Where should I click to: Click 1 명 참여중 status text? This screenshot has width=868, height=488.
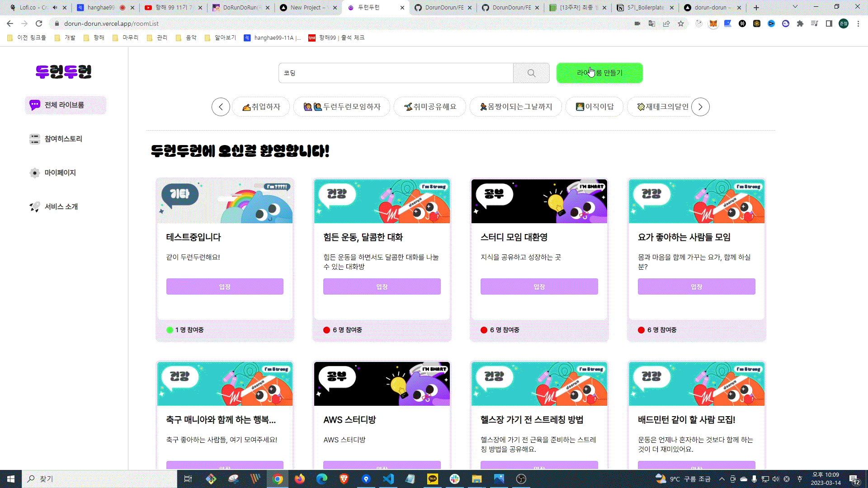click(189, 330)
